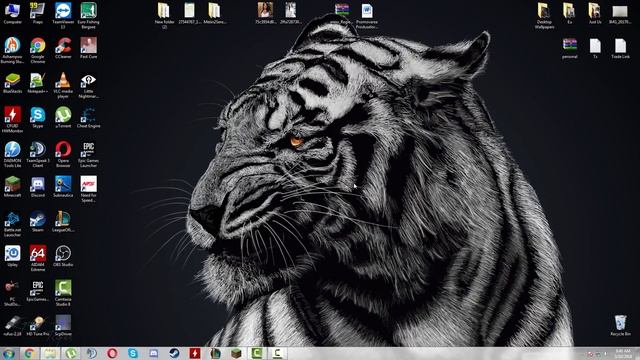Launch the Fraps desktop shortcut
This screenshot has height=360, width=640.
(x=38, y=13)
